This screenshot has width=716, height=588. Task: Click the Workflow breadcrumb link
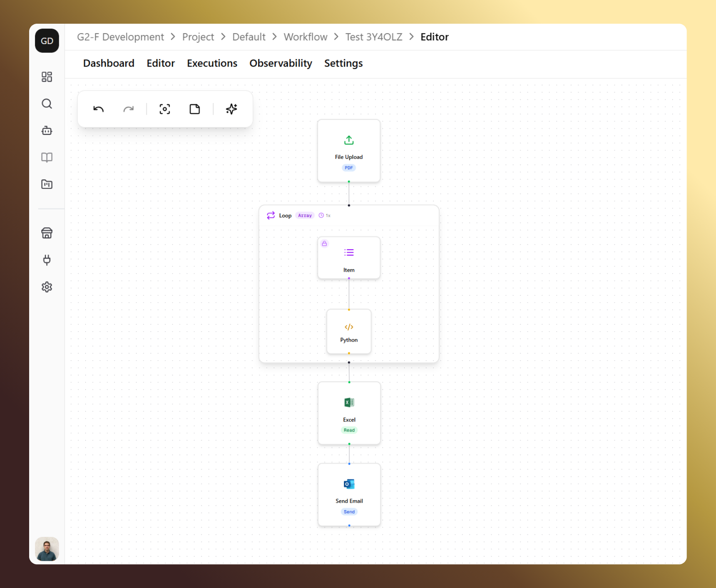tap(305, 37)
